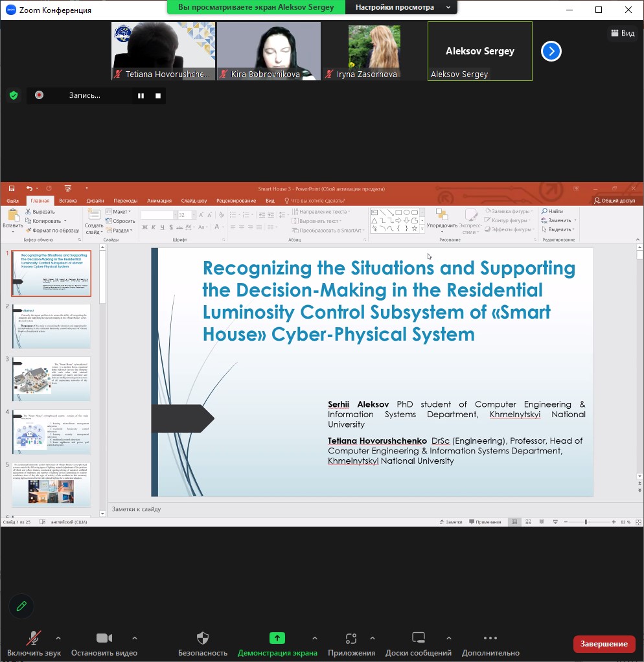
Task: Stop the recording
Action: coord(157,96)
